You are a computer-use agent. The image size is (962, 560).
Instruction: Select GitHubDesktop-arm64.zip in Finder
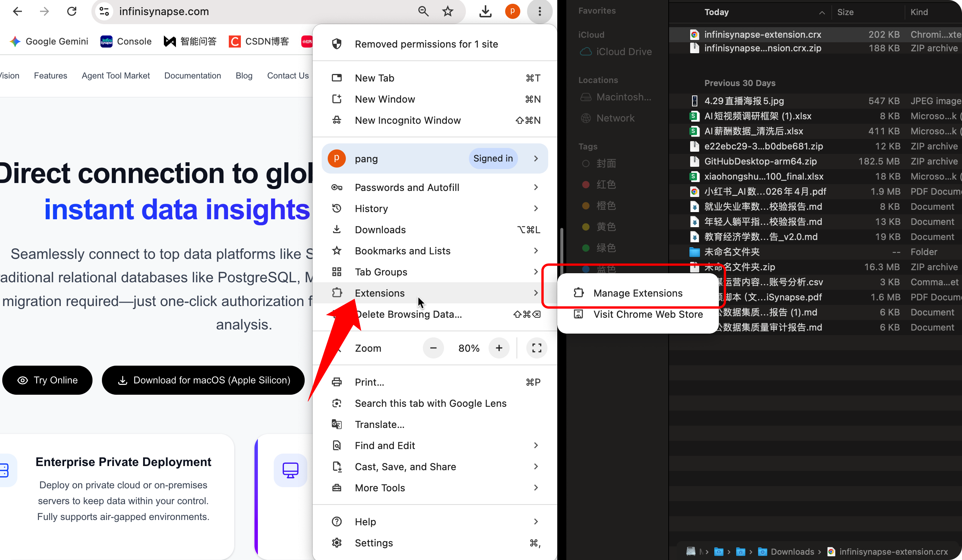click(x=816, y=162)
